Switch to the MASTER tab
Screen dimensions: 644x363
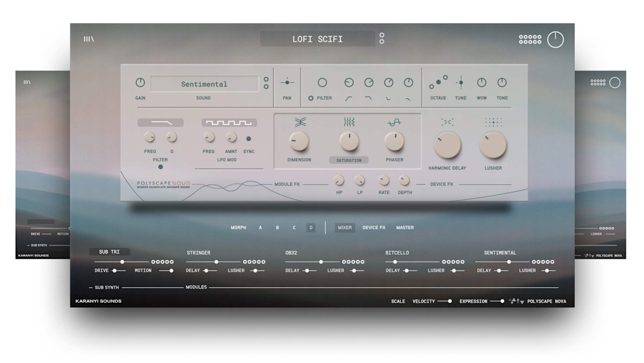[405, 227]
